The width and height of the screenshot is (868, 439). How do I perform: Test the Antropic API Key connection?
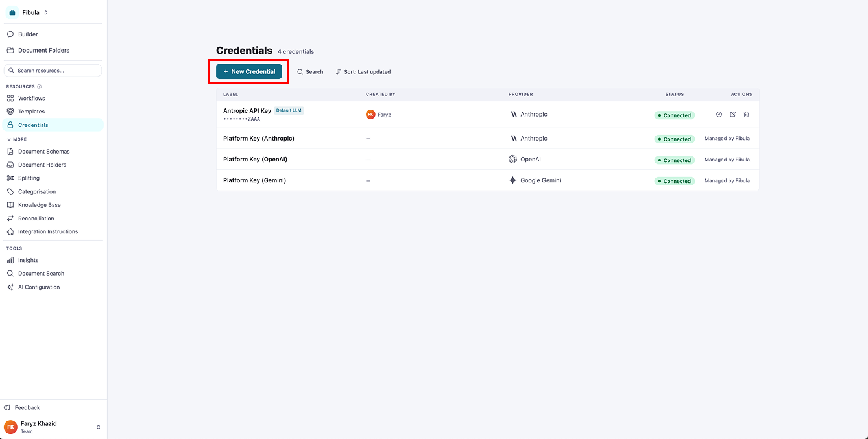(719, 114)
